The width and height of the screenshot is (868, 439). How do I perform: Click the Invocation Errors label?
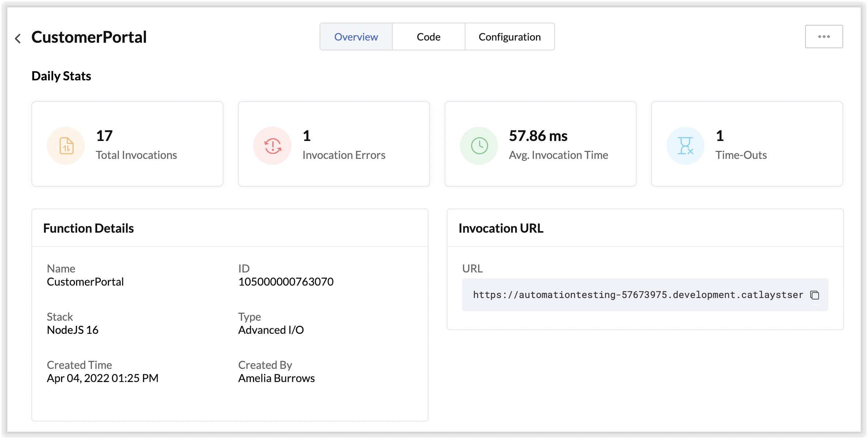point(344,155)
